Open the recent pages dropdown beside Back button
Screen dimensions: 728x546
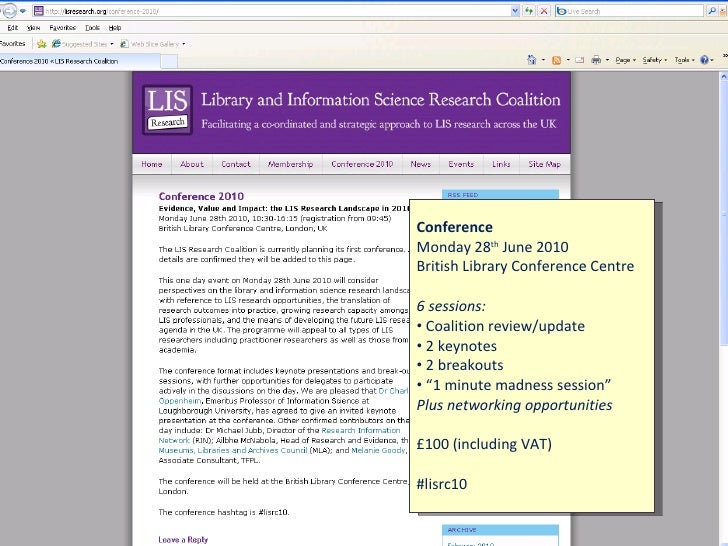pyautogui.click(x=22, y=11)
